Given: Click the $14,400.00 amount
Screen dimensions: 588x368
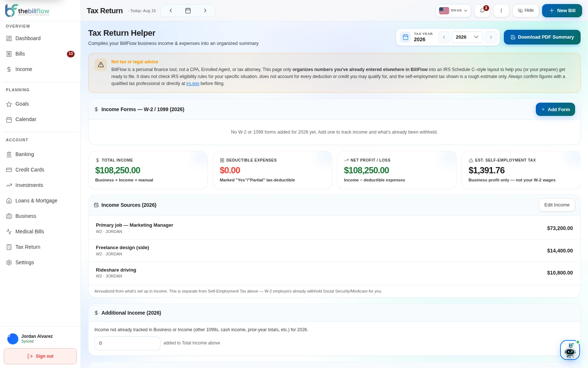Looking at the screenshot, I should click(x=560, y=251).
